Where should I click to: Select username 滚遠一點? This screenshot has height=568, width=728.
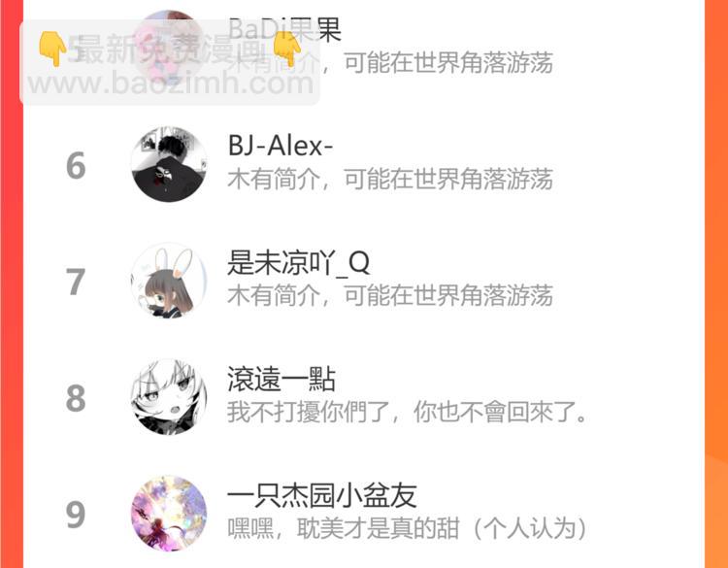coord(281,380)
